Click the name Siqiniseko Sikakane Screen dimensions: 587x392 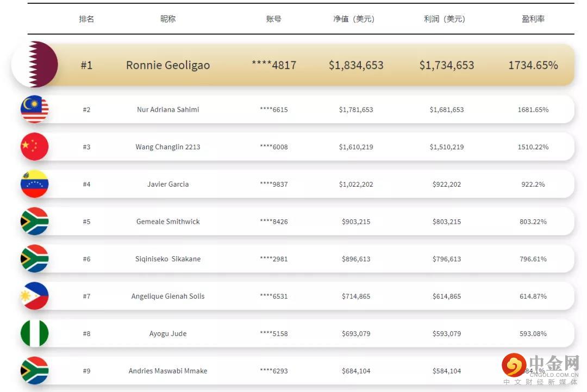tap(168, 259)
